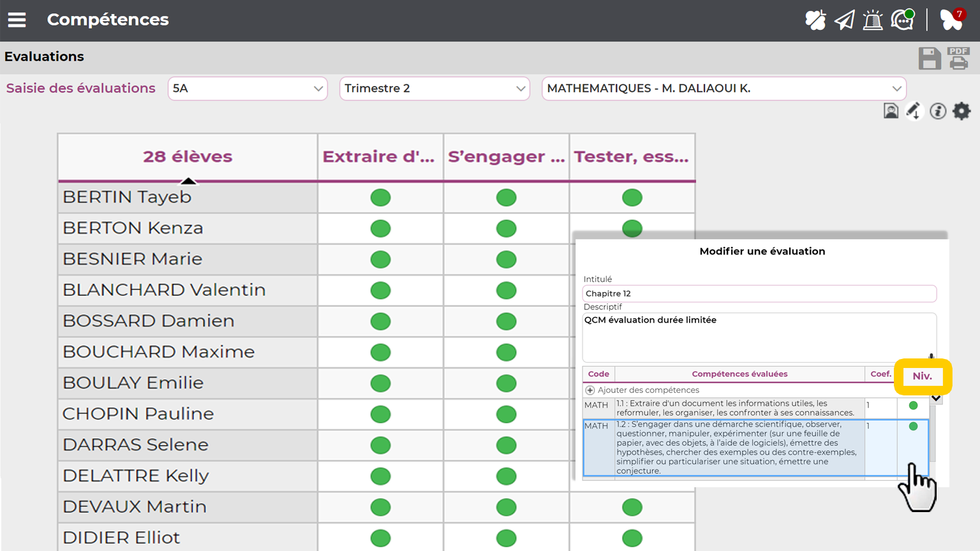Click BESNIER Marie's Extraire green dot

pos(380,260)
